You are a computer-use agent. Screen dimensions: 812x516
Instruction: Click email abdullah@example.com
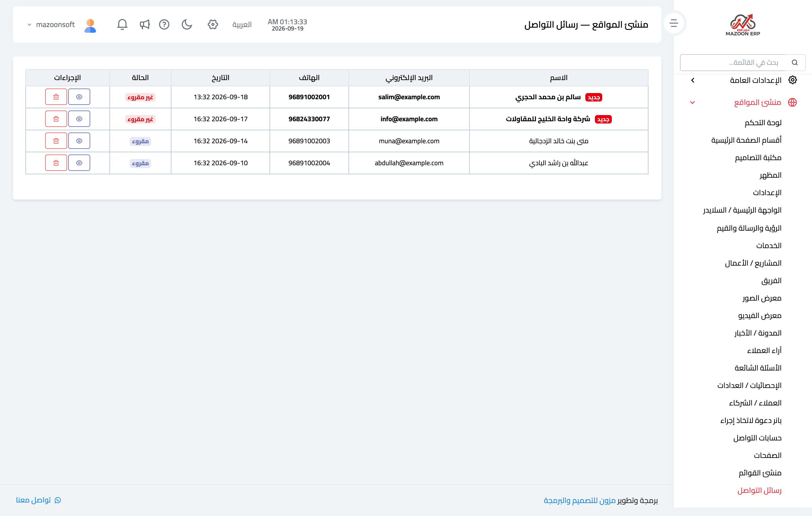tap(409, 163)
